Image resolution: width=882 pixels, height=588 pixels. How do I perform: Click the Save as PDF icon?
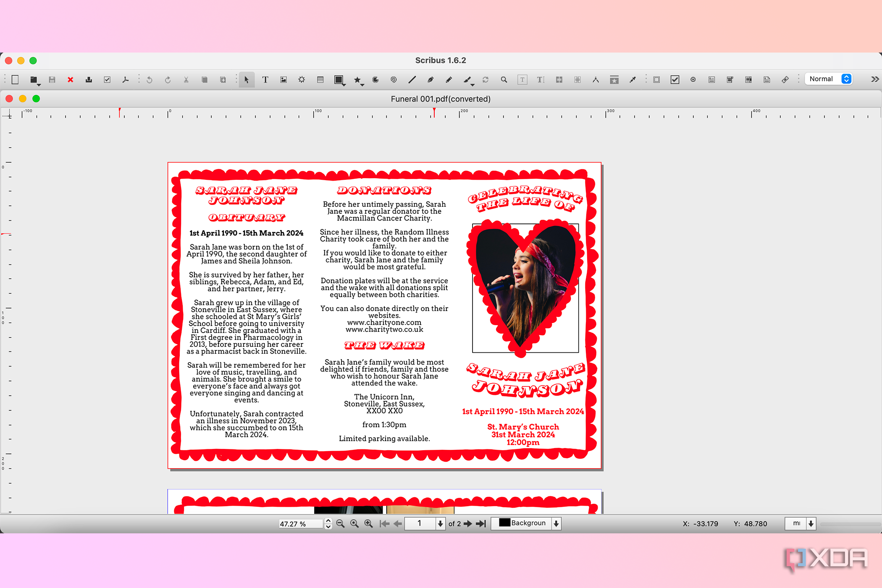coord(125,80)
